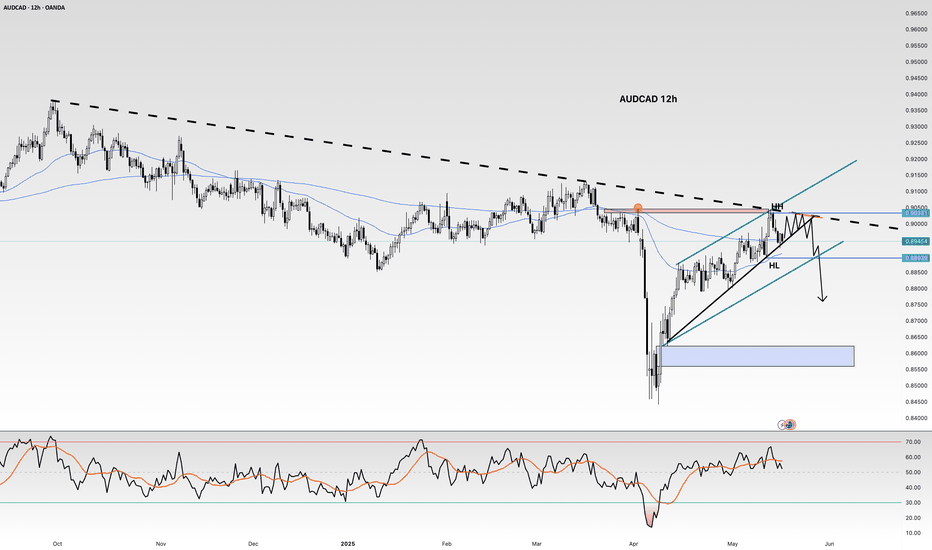Click the 'Mar' time axis label
Screen dimensions: 932x550
tap(537, 544)
